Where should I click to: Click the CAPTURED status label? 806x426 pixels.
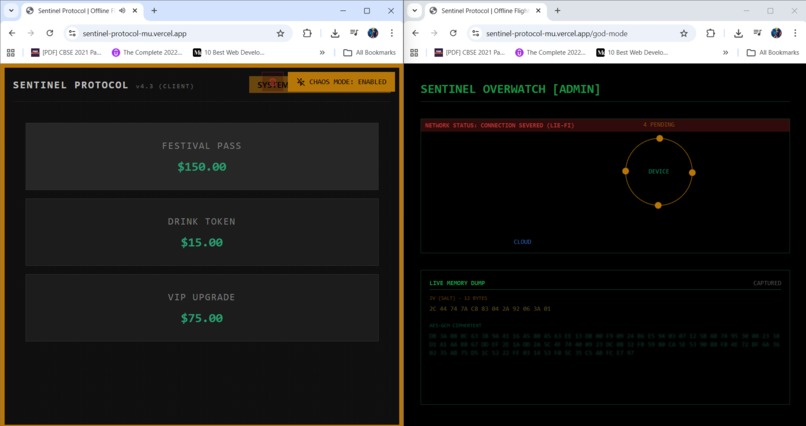pos(767,283)
